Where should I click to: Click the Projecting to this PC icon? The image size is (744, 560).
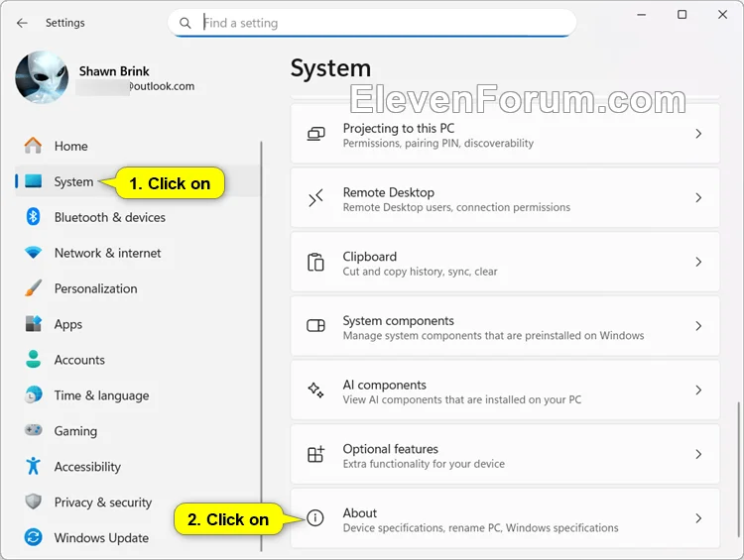pos(316,134)
